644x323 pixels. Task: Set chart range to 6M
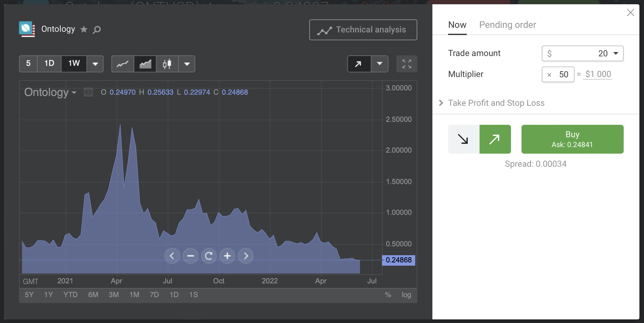tap(93, 295)
